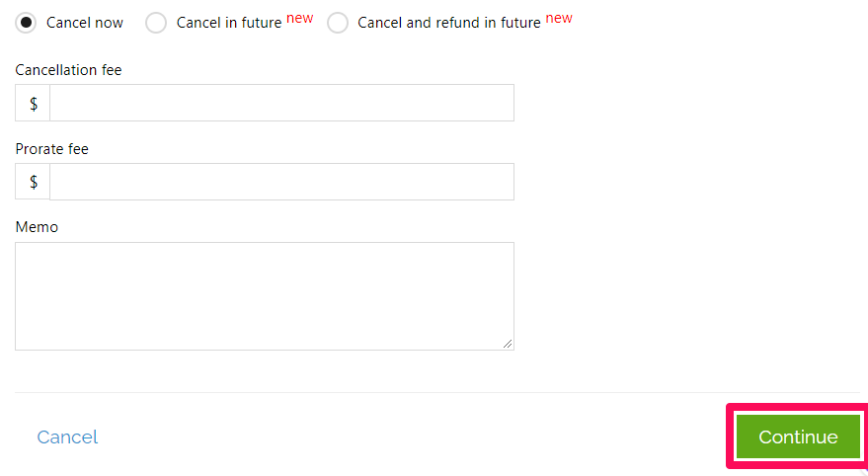The image size is (868, 476).
Task: Click the Memo field label
Action: tap(37, 227)
